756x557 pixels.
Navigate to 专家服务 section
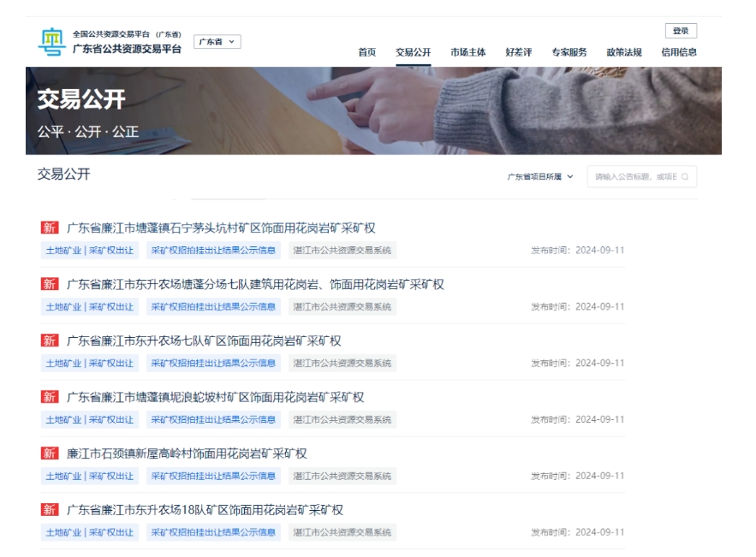click(x=569, y=52)
